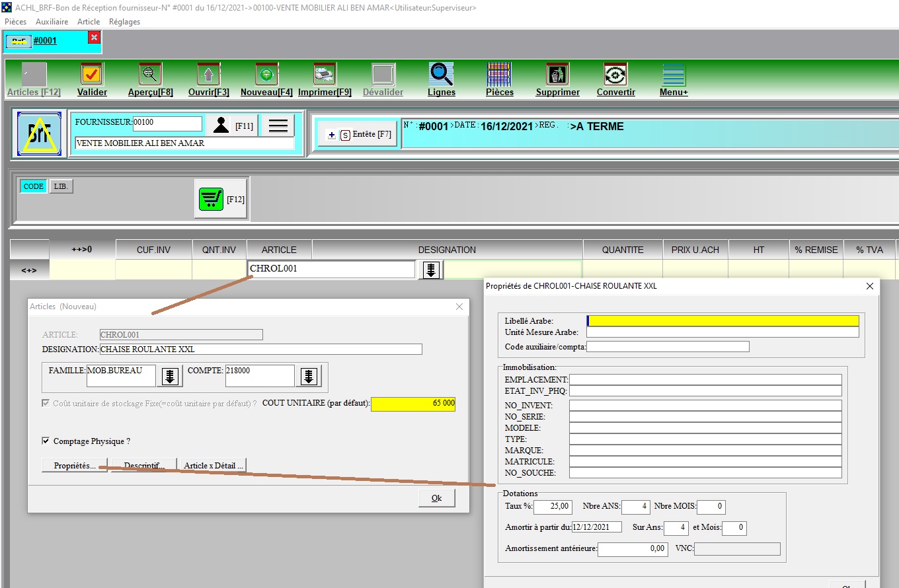Image resolution: width=899 pixels, height=588 pixels.
Task: Toggle the CODE search mode
Action: tap(33, 186)
